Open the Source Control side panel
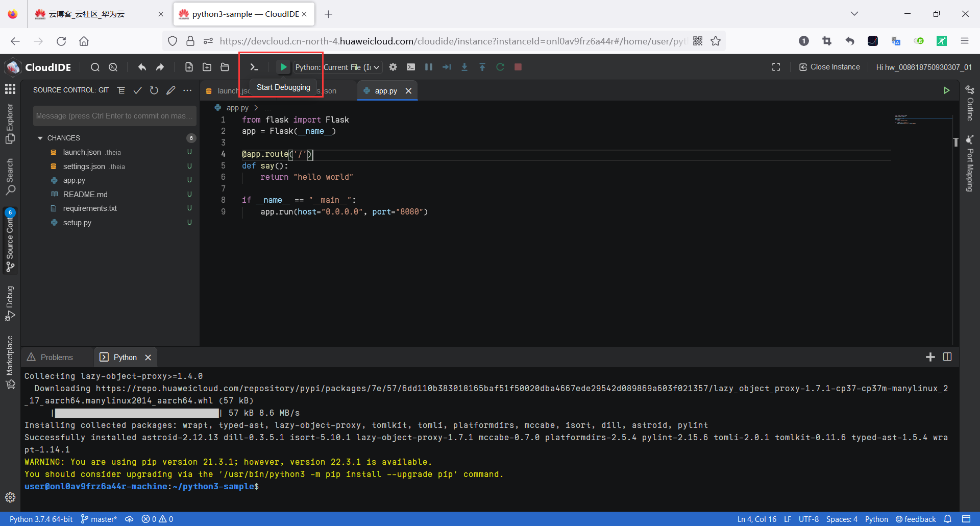Viewport: 980px width, 526px height. [10, 241]
